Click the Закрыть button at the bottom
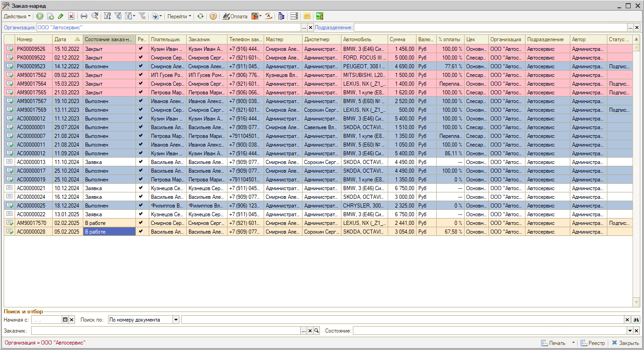Screen dimensions: 644x350 625,343
